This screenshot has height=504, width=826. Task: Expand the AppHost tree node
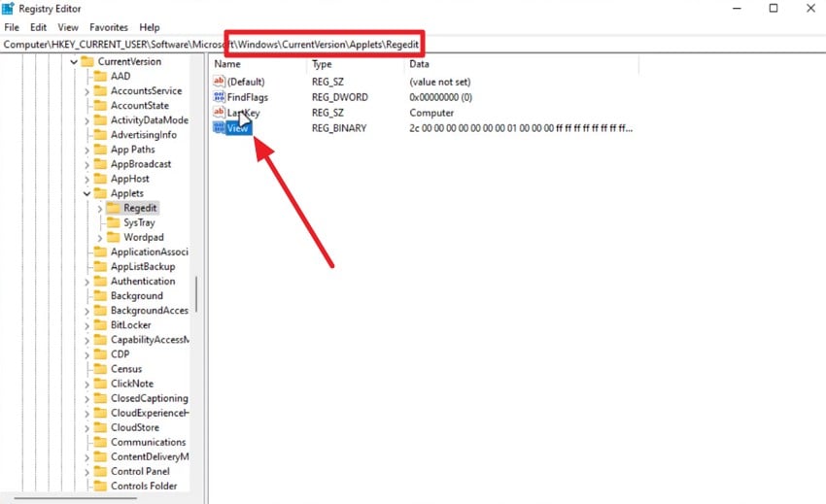point(86,180)
